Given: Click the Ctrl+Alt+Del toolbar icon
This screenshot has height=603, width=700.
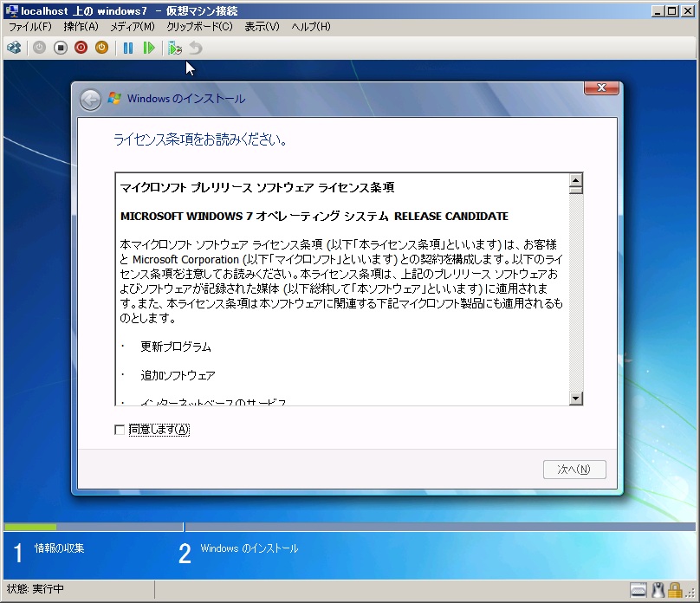Looking at the screenshot, I should click(x=14, y=48).
